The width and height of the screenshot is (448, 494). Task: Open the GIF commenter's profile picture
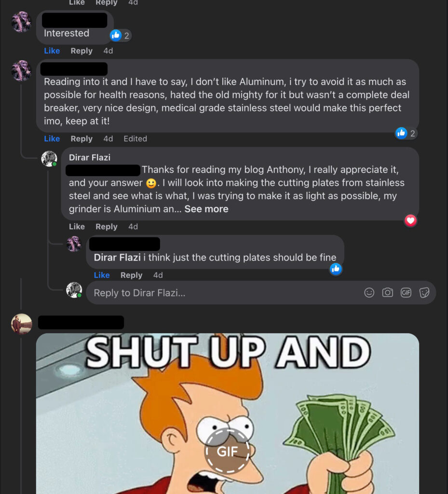click(21, 324)
